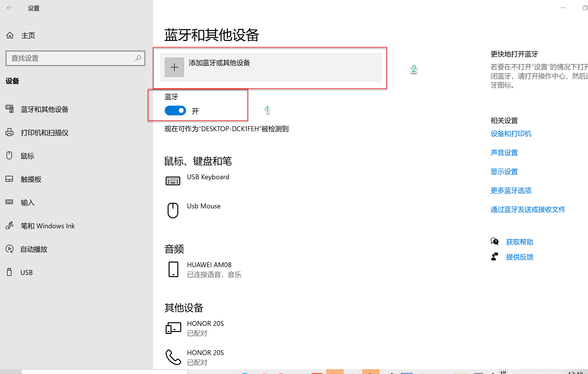Open 笔和 Windows Ink page

tap(48, 226)
